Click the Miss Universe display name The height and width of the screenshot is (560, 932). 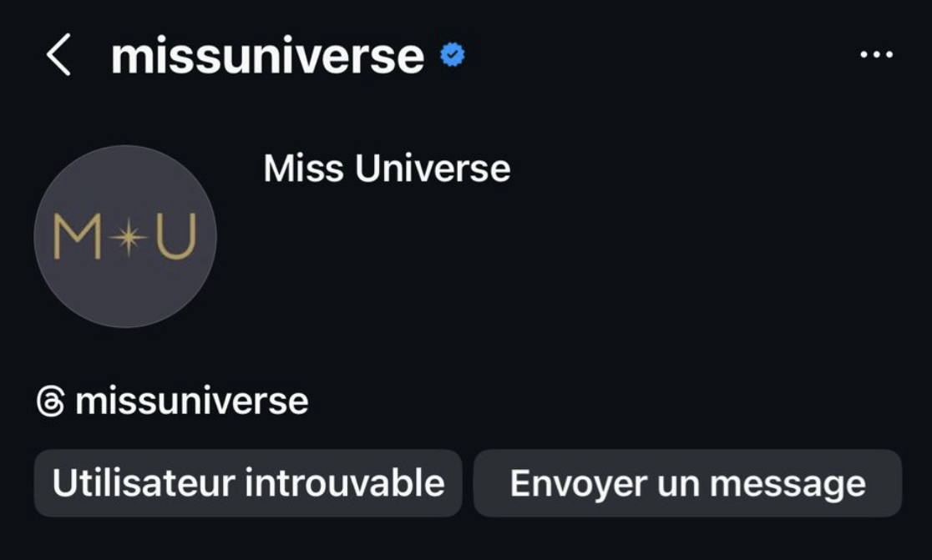tap(386, 167)
